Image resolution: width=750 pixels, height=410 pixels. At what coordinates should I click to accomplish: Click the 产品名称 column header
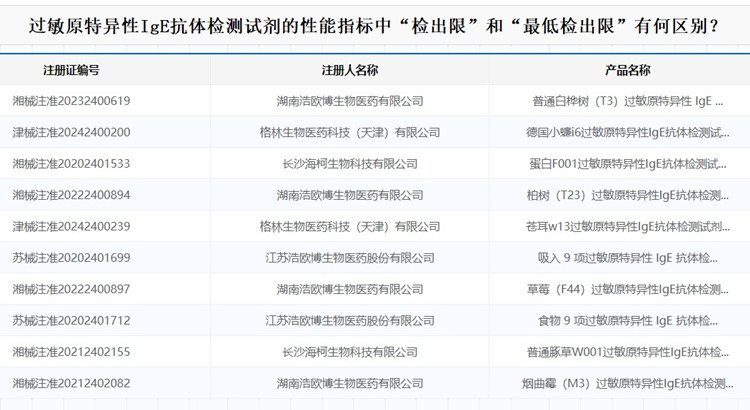[627, 70]
